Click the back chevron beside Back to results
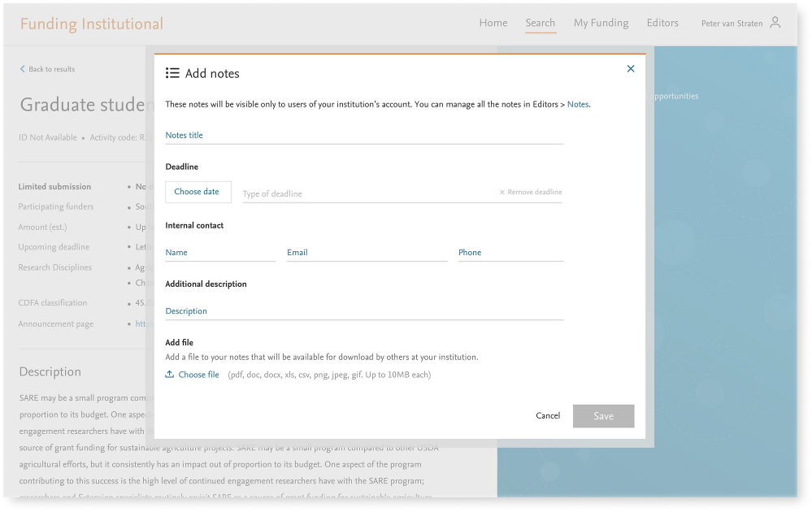This screenshot has width=812, height=512. [x=22, y=69]
